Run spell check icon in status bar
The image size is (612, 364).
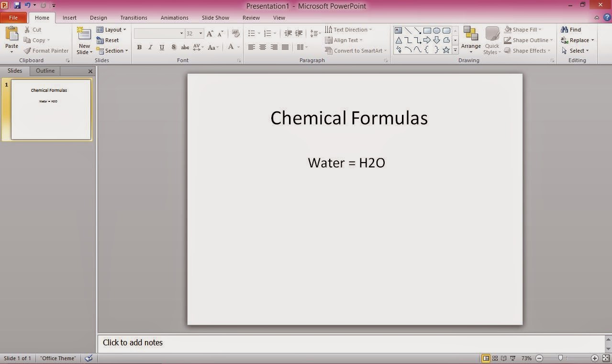(89, 358)
